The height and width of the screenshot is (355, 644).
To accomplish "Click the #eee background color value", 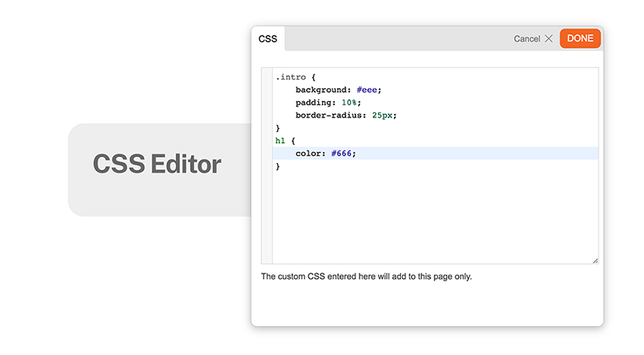I will (367, 90).
